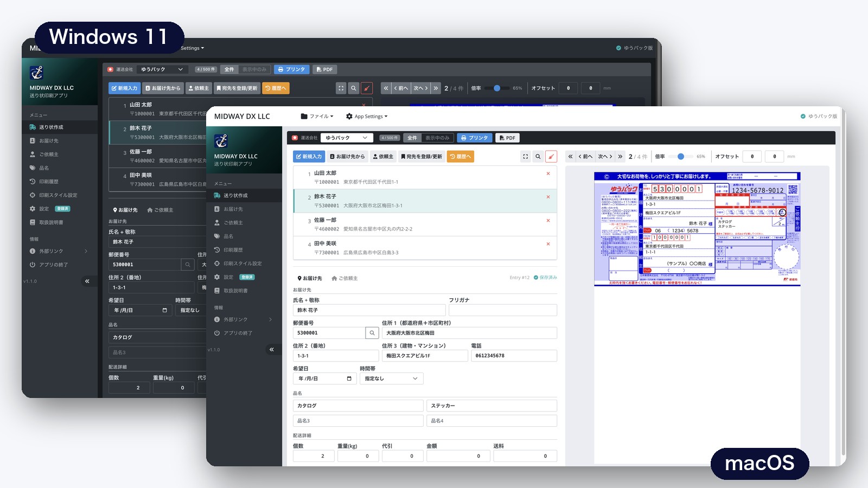Click the フリガナ input field in macOS window

tap(503, 310)
